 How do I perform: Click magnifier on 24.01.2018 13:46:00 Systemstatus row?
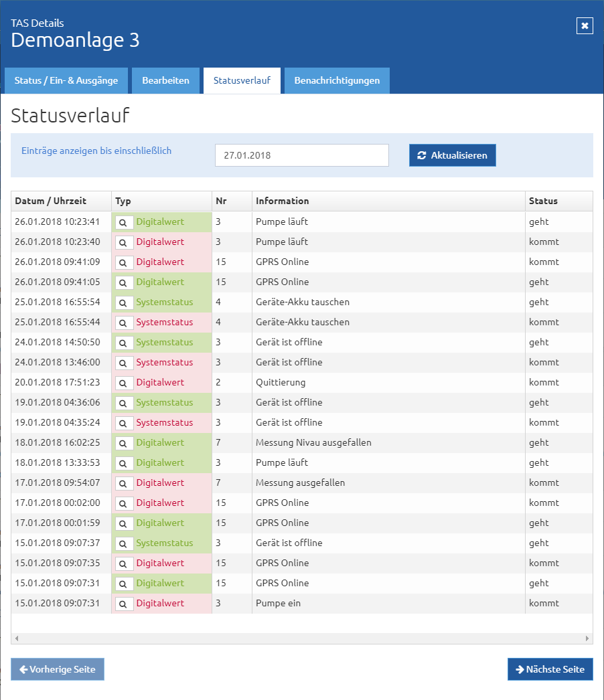click(x=124, y=363)
